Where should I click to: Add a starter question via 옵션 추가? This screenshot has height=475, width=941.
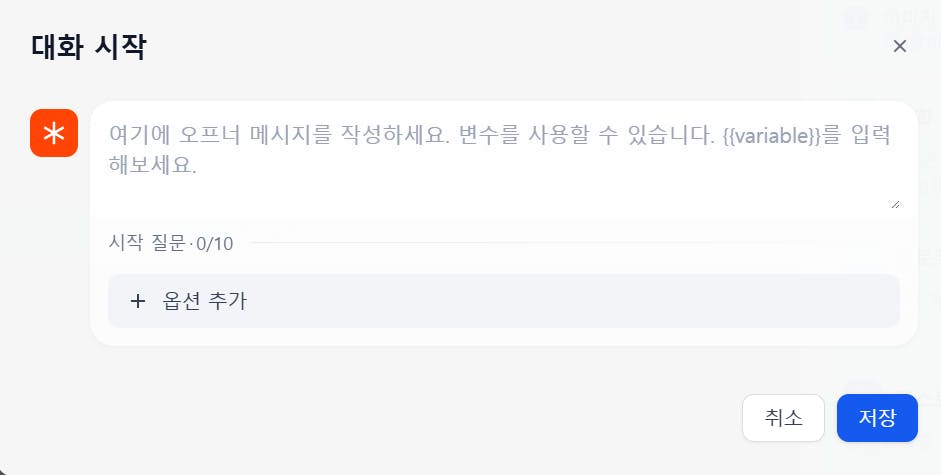(204, 301)
